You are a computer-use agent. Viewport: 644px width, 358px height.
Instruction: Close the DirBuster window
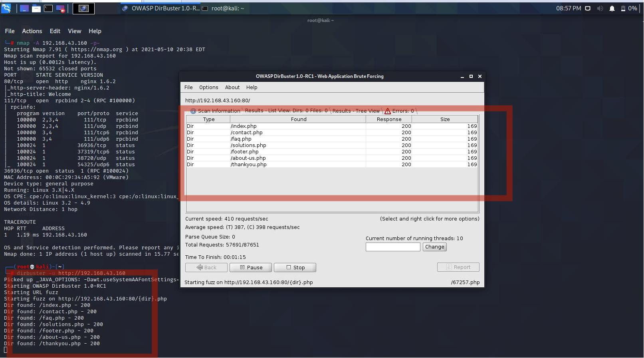(480, 76)
